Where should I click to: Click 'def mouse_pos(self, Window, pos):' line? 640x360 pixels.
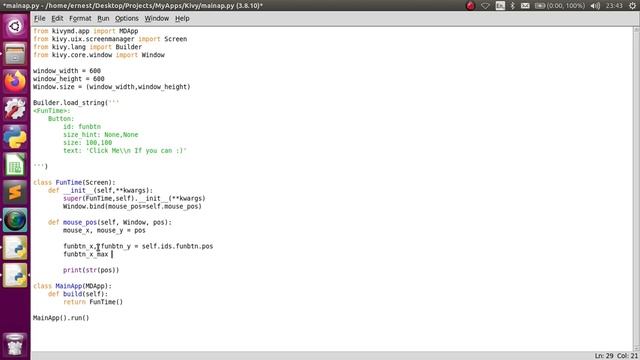pos(110,222)
